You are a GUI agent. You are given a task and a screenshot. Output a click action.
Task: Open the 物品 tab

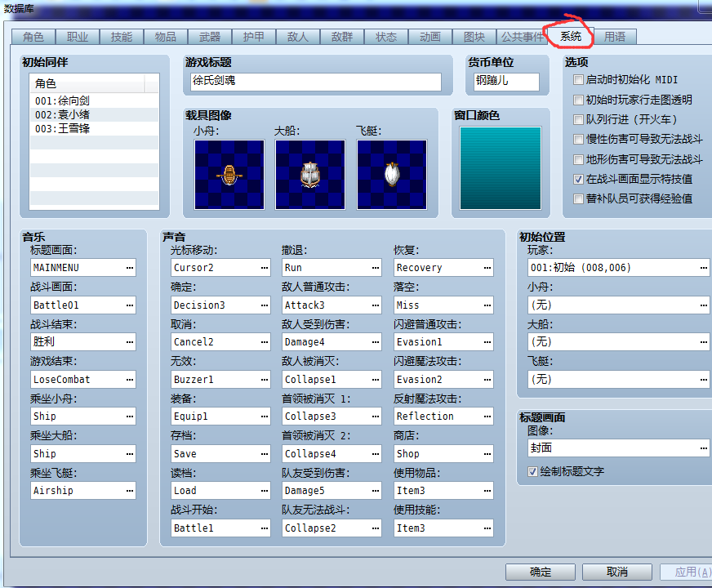[165, 37]
